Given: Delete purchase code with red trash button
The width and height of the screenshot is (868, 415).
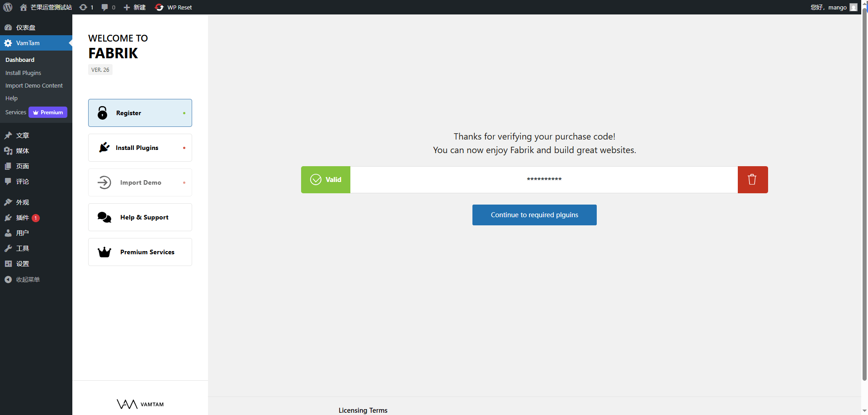Looking at the screenshot, I should click(x=753, y=180).
